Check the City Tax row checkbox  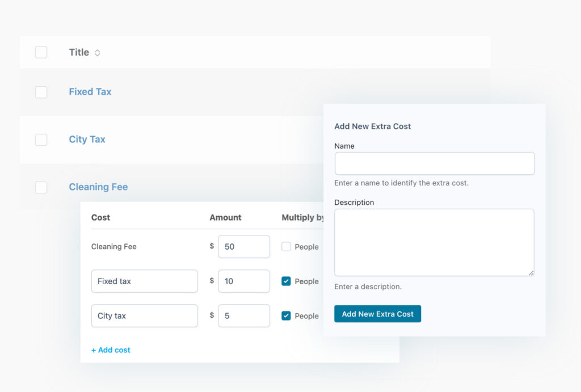tap(41, 140)
